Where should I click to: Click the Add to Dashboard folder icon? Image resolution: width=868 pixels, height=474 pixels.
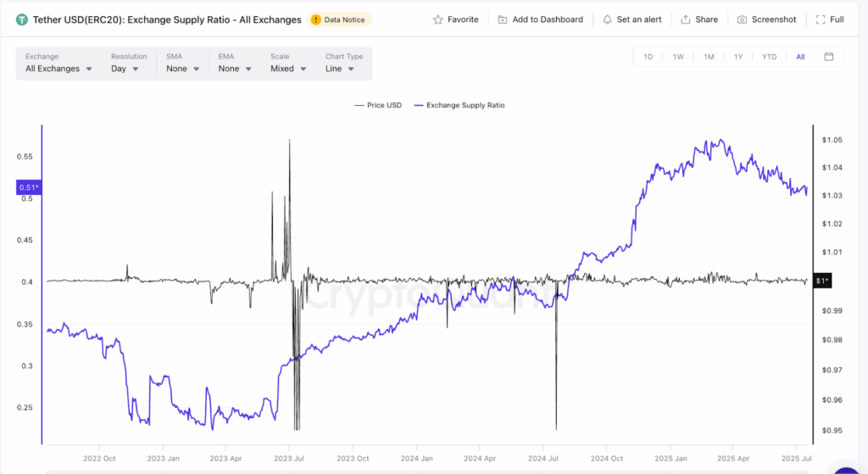503,20
